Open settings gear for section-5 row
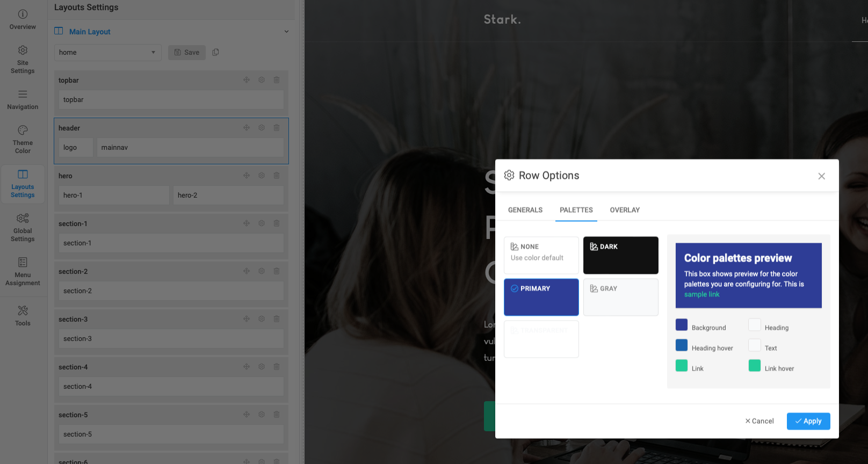Image resolution: width=868 pixels, height=464 pixels. [x=262, y=415]
